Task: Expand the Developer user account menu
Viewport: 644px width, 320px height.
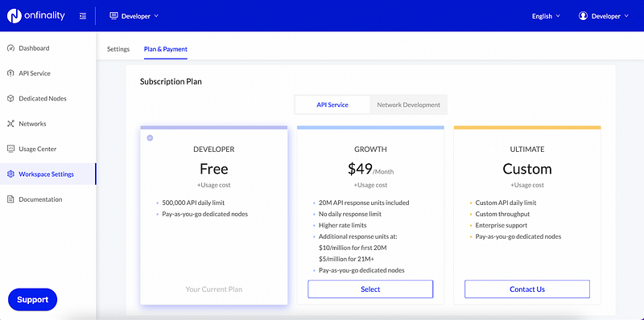Action: [x=604, y=16]
